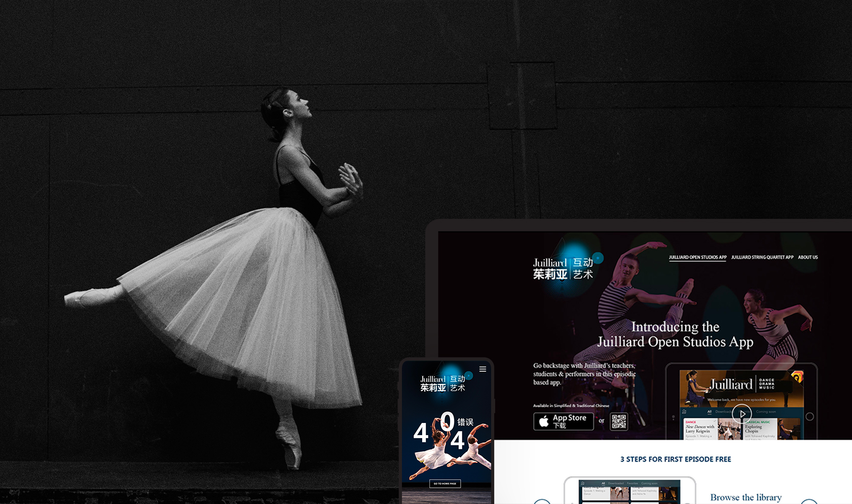This screenshot has height=504, width=852.
Task: Click the GO TO HOME PAGE button
Action: 445,483
